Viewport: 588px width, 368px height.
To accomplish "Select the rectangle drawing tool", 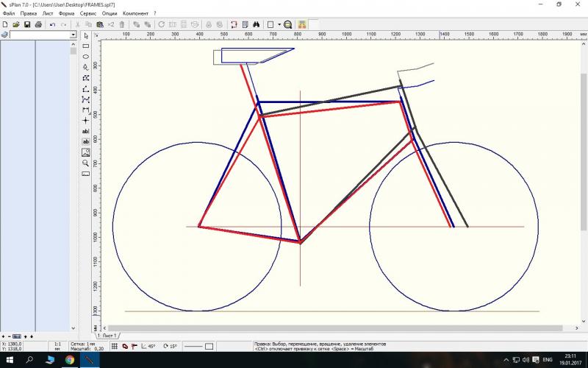I will 86,46.
